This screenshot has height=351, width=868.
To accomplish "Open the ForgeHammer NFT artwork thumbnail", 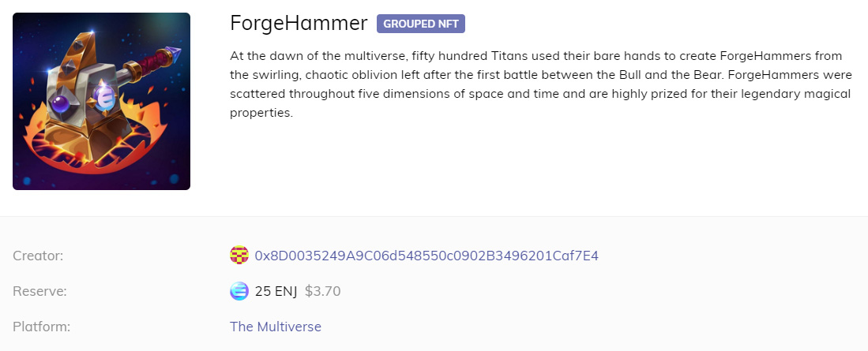I will (x=101, y=101).
